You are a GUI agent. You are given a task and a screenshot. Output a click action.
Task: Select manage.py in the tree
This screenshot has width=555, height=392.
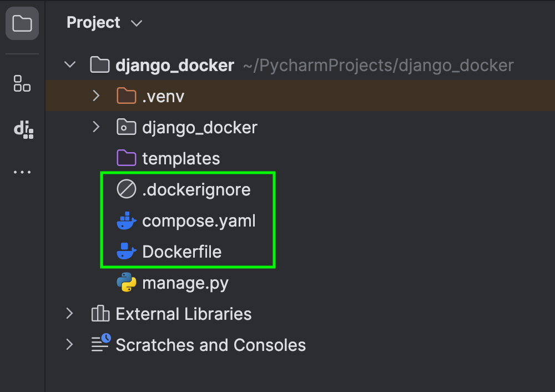185,283
